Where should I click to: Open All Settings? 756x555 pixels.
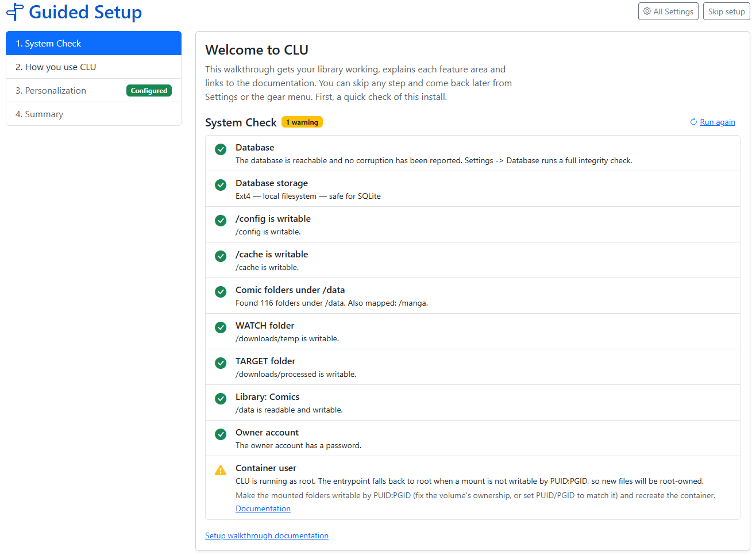click(668, 11)
